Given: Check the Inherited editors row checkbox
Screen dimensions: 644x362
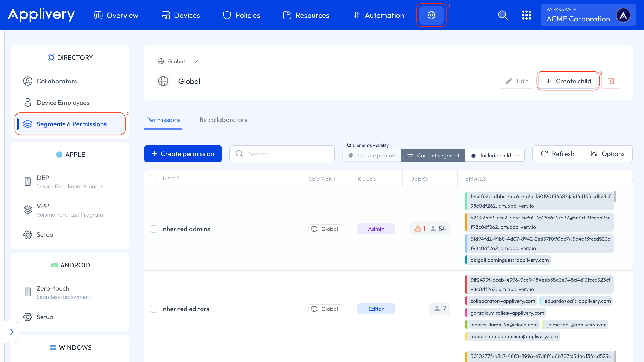Looking at the screenshot, I should click(153, 309).
